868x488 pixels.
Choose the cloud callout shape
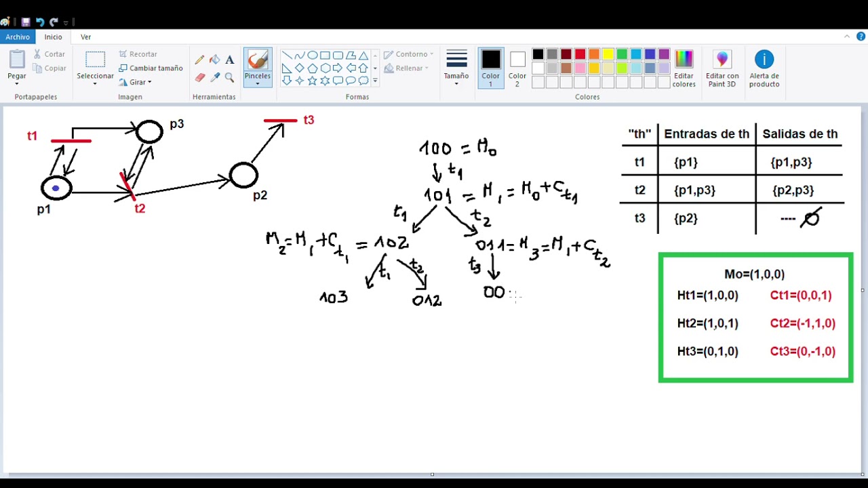coord(363,81)
